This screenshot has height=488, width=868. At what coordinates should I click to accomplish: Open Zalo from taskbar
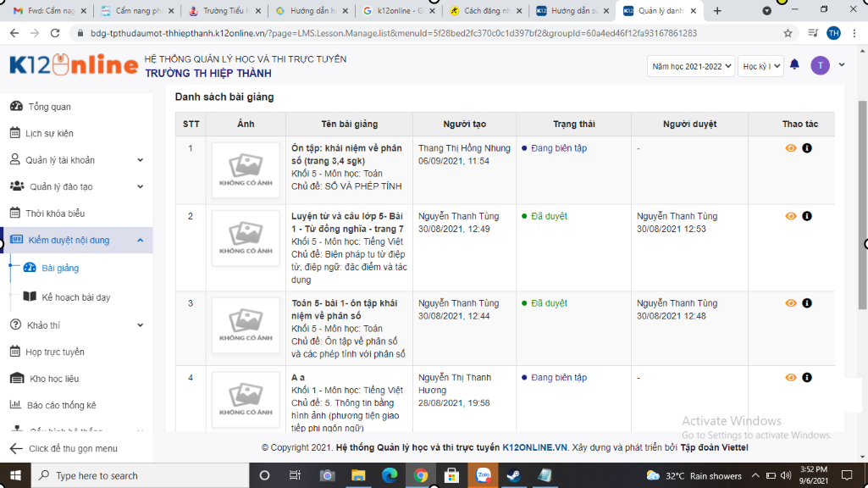coord(483,475)
